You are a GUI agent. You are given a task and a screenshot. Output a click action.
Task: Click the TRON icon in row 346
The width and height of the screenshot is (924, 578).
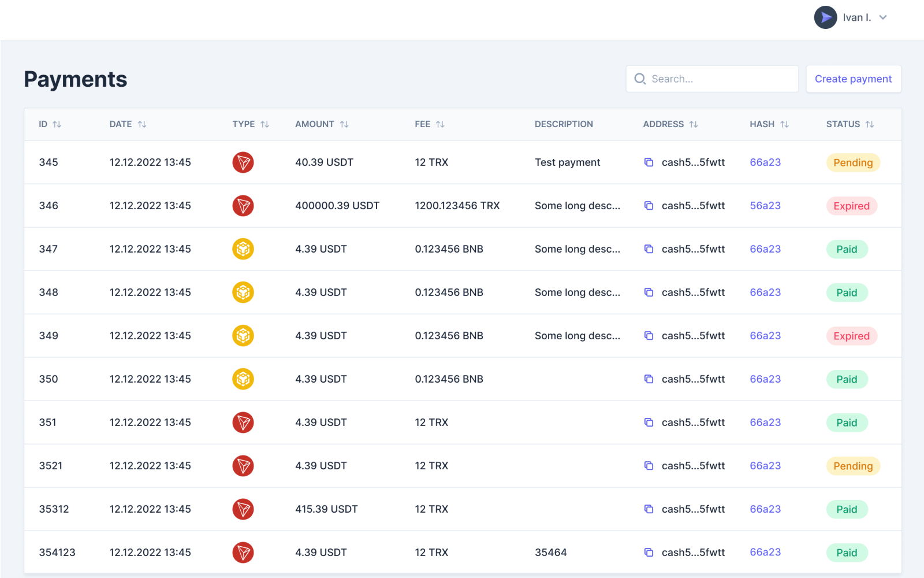click(243, 206)
